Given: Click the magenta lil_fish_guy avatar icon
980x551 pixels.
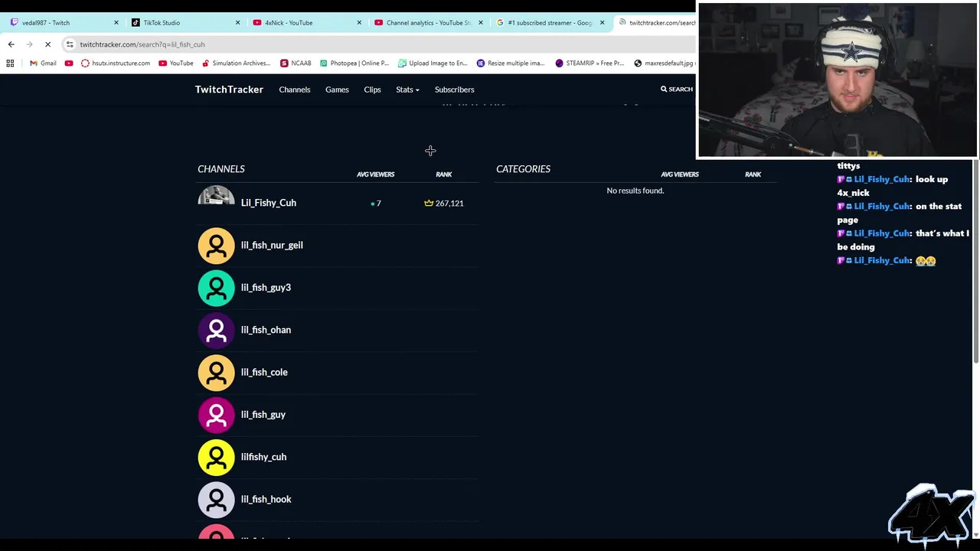Looking at the screenshot, I should point(216,415).
